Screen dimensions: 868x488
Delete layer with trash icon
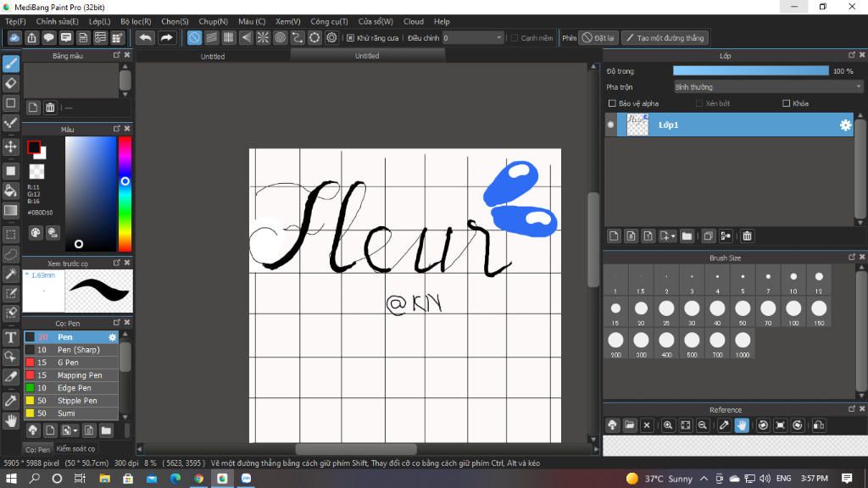click(x=747, y=236)
